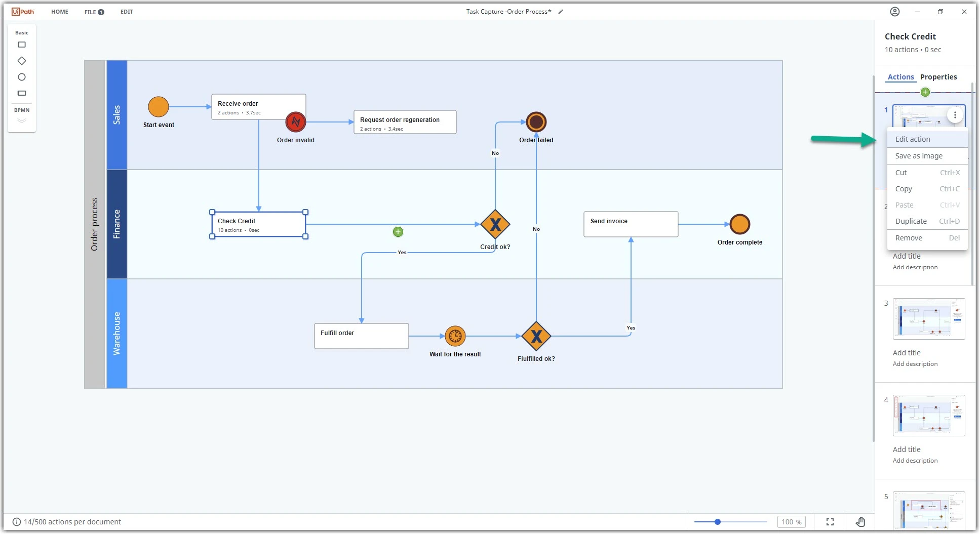
Task: Select the Finance swimlane header
Action: (x=117, y=224)
